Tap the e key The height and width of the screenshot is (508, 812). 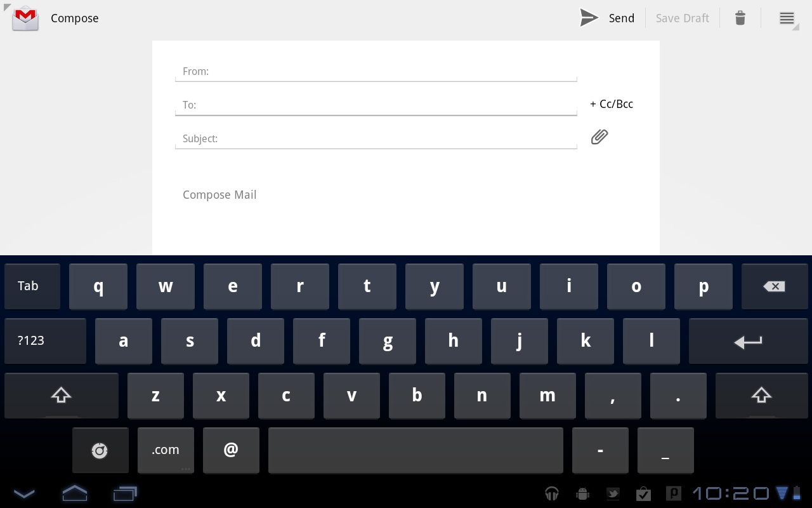pyautogui.click(x=233, y=286)
